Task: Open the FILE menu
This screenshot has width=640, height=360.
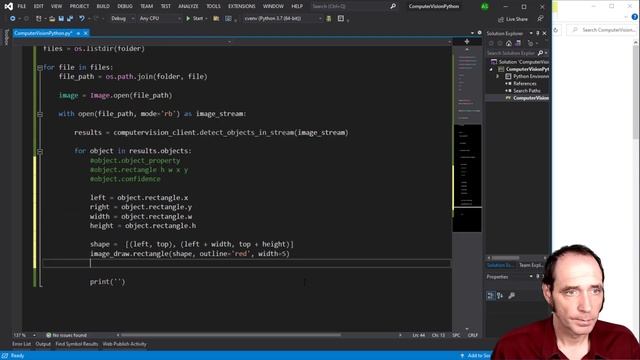Action: (x=22, y=6)
